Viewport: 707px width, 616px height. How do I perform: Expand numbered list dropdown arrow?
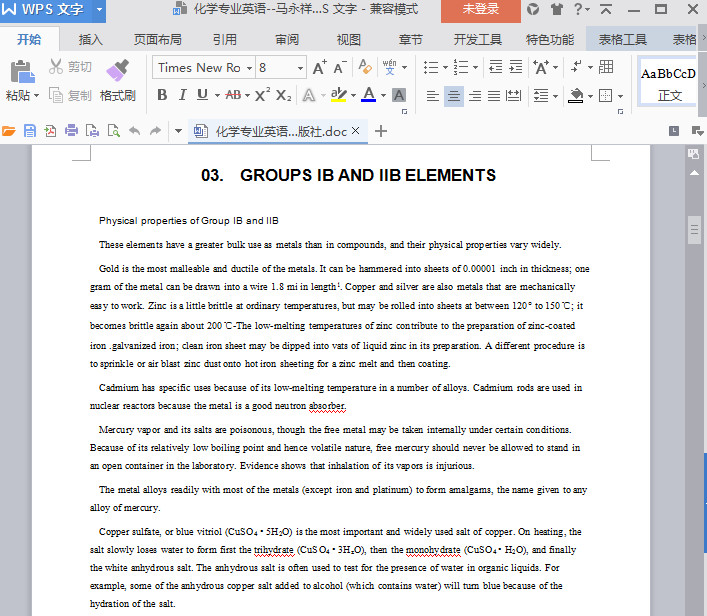tap(475, 68)
